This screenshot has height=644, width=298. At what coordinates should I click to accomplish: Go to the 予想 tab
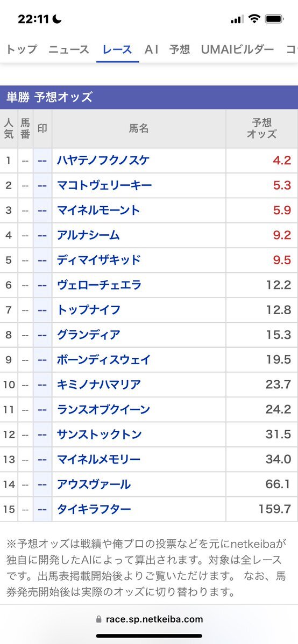click(180, 50)
